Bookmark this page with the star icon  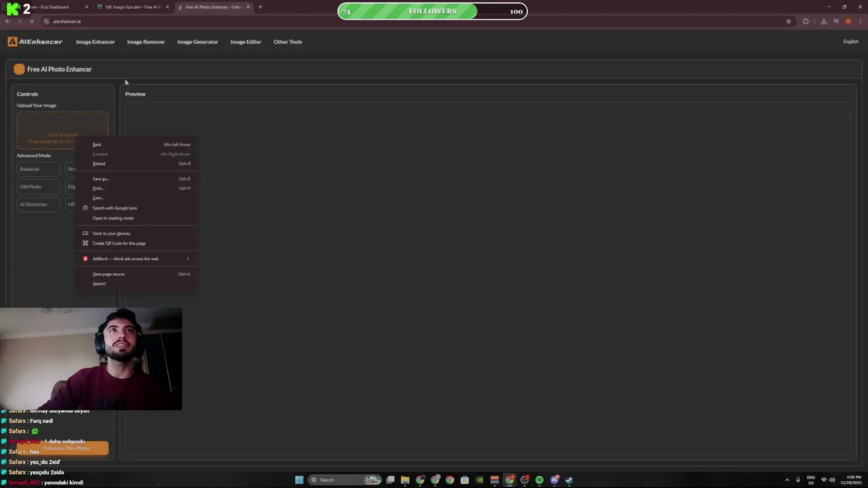click(x=789, y=21)
